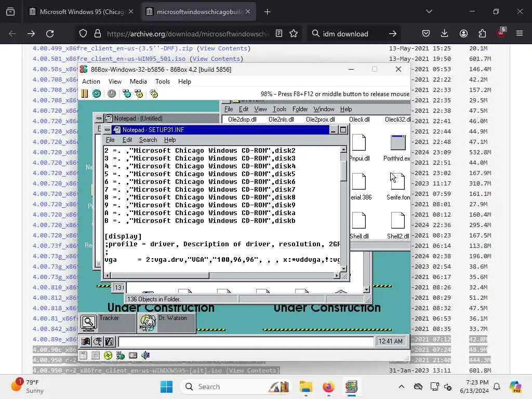Click the Chicago 12:41 AM clock
This screenshot has width=532, height=399.
point(391,341)
